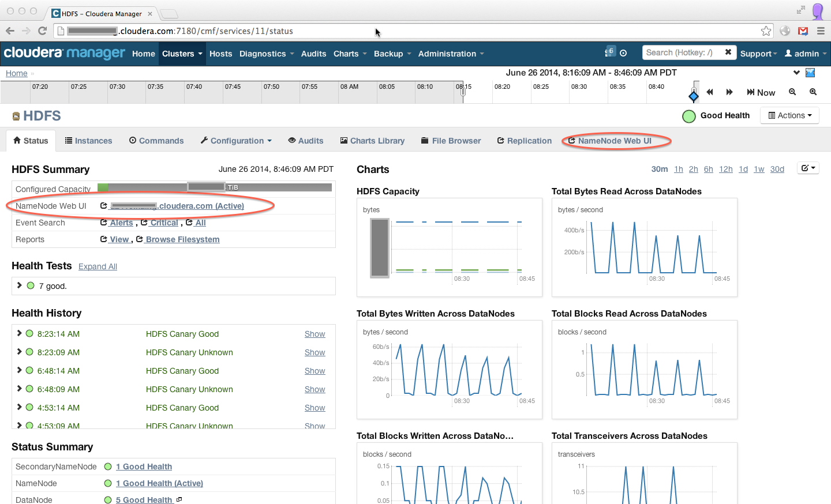Open the Gmail extension icon in the browser toolbar

click(x=803, y=31)
